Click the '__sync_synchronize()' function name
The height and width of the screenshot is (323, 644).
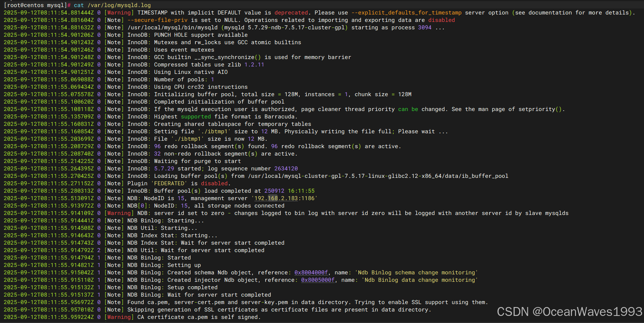(228, 57)
